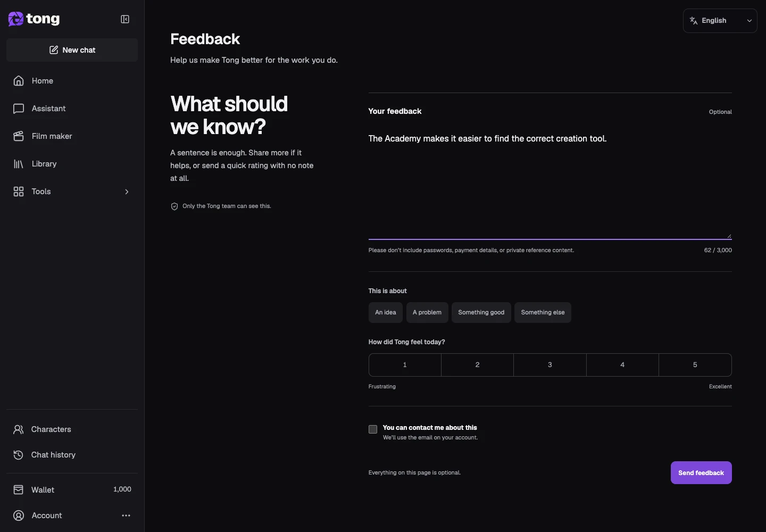Click the translate icon in language selector
Image resolution: width=766 pixels, height=532 pixels.
[x=694, y=21]
